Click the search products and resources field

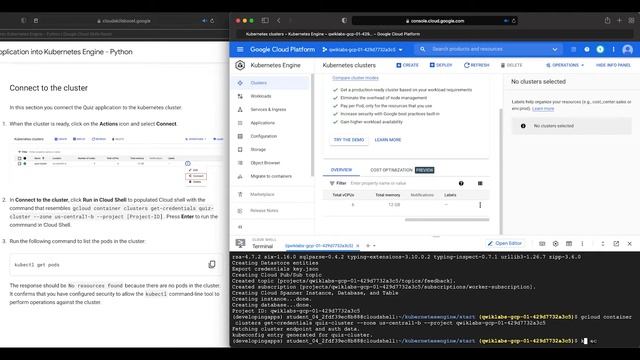coord(489,49)
